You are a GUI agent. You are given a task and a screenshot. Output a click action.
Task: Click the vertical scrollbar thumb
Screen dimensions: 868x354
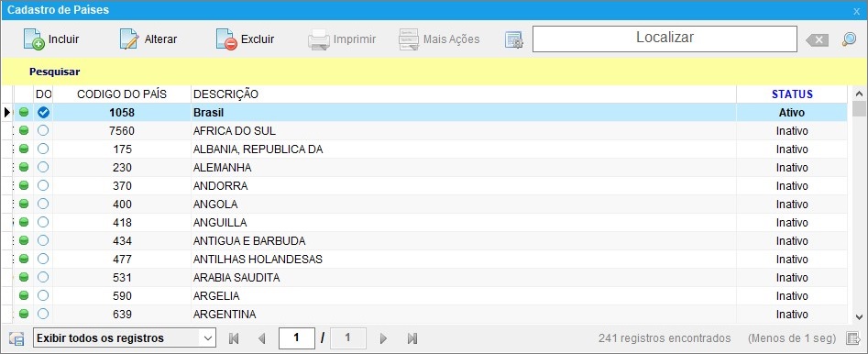(859, 108)
